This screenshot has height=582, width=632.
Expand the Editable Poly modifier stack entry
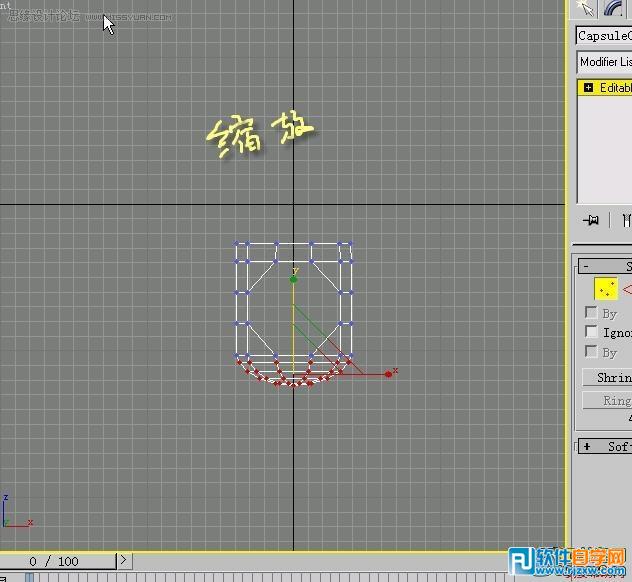[x=588, y=88]
